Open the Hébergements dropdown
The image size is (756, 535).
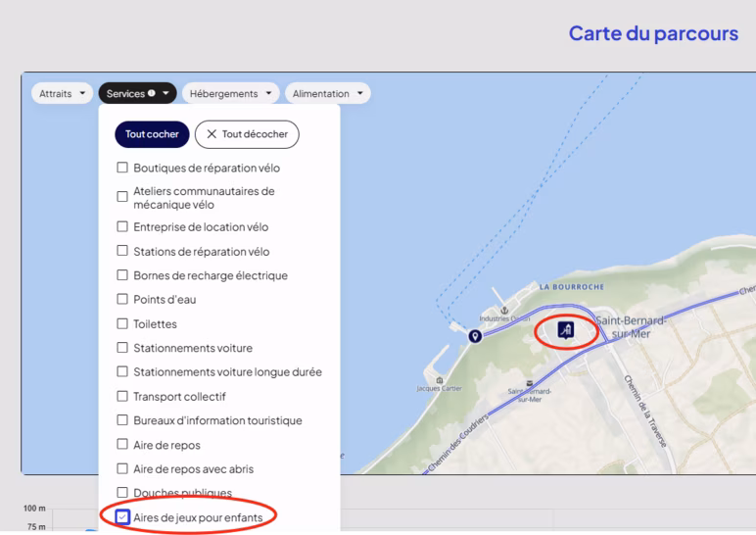[230, 94]
